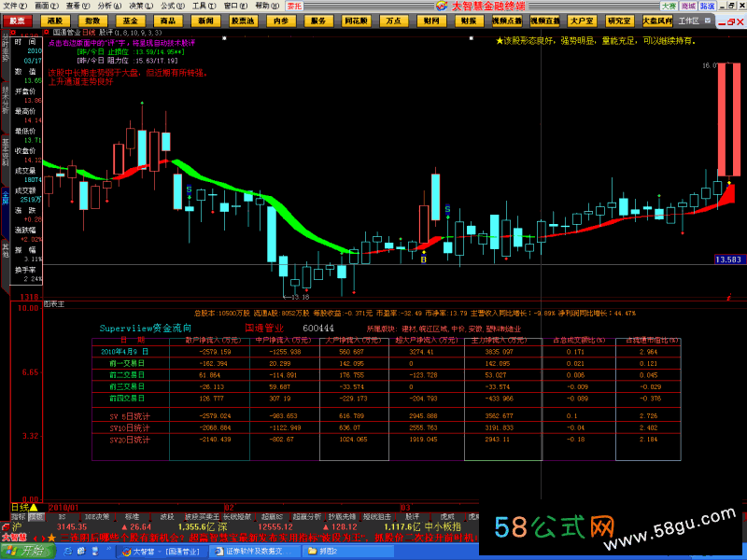Open the 财网 toolbar button
The width and height of the screenshot is (747, 560).
pos(431,21)
